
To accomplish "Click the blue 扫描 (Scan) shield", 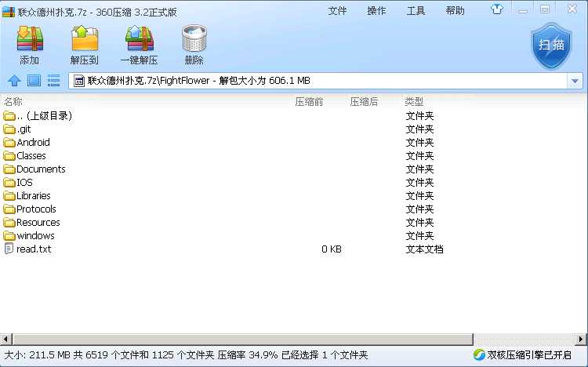I will (551, 45).
